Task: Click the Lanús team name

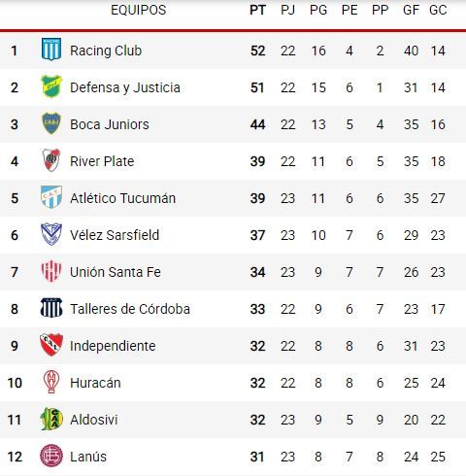Action: click(88, 457)
